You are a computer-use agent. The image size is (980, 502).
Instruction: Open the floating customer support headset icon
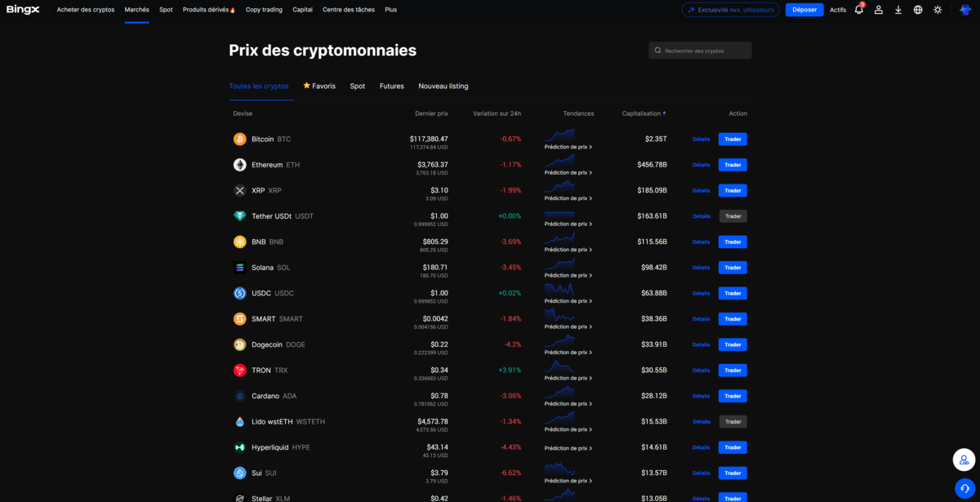click(x=964, y=488)
